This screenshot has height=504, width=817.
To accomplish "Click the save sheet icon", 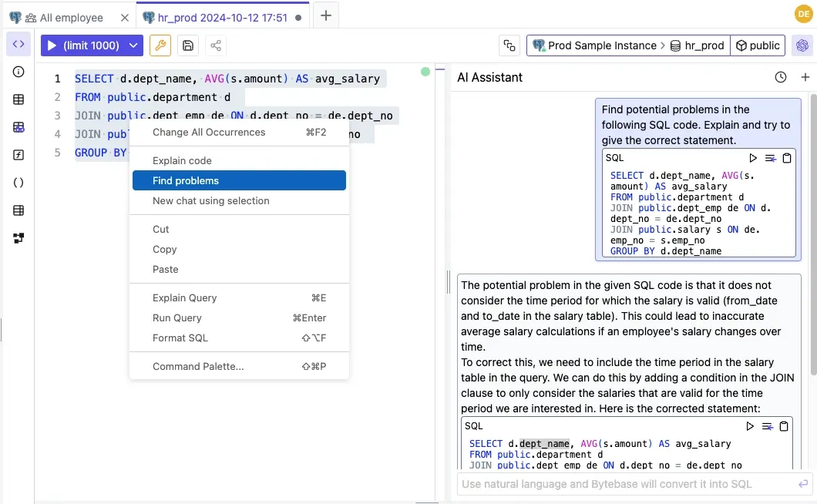I will [x=188, y=45].
